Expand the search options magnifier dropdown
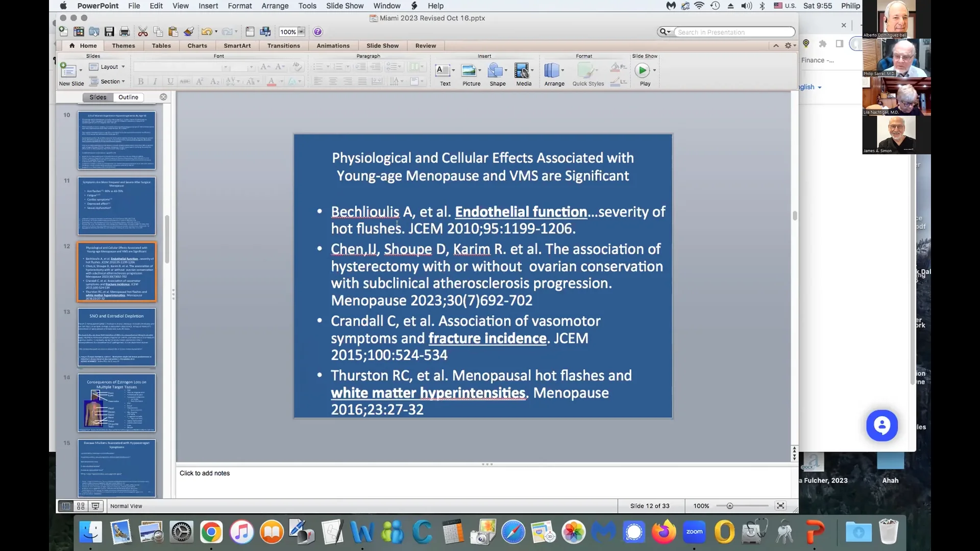 (665, 32)
